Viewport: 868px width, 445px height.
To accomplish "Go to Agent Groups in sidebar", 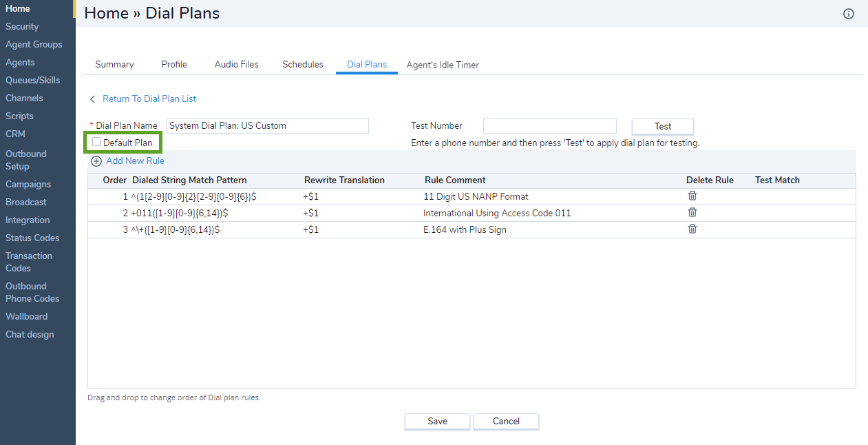I will click(x=34, y=45).
